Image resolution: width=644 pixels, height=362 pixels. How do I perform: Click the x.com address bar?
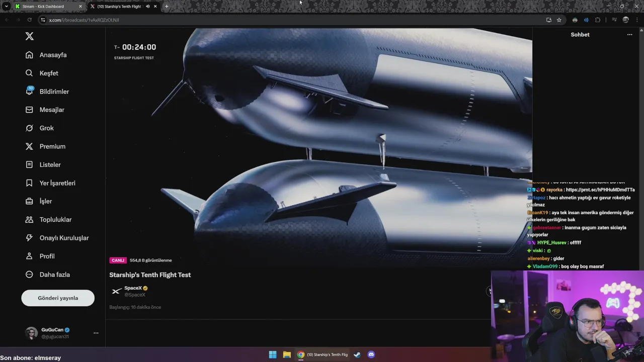(x=292, y=20)
